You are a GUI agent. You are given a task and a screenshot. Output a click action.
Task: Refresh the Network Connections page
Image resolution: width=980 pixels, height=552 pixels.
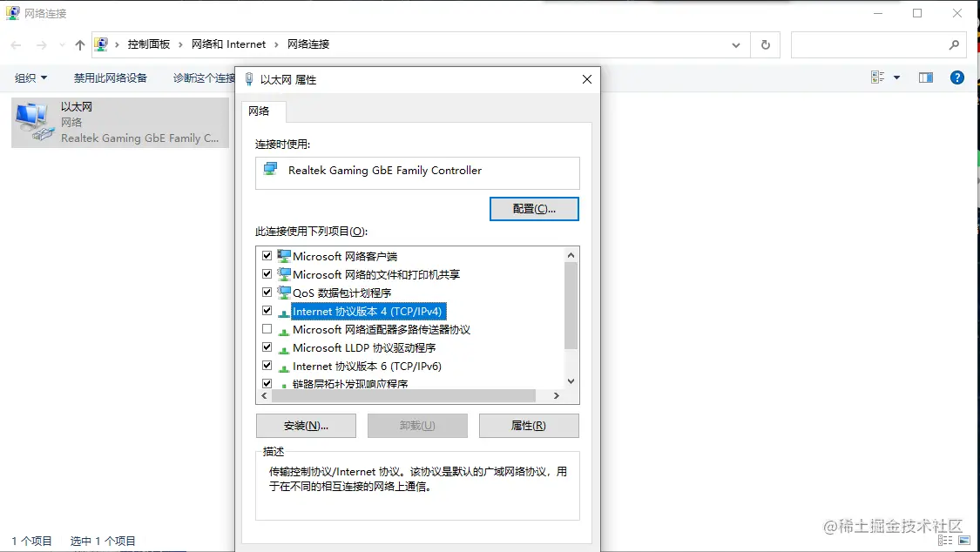click(765, 44)
